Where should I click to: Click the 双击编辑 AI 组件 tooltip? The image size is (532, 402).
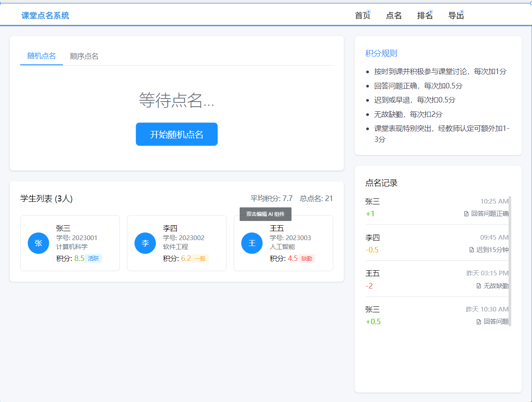[265, 214]
